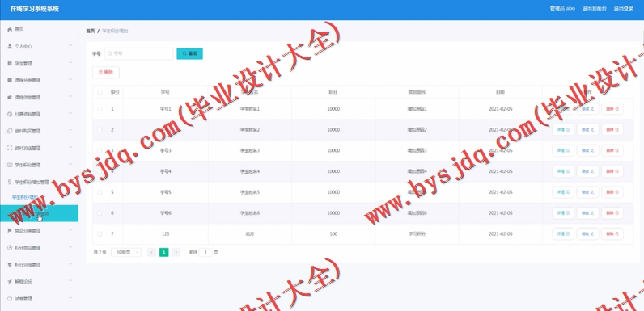Tick the checkbox for row 123

coord(100,234)
